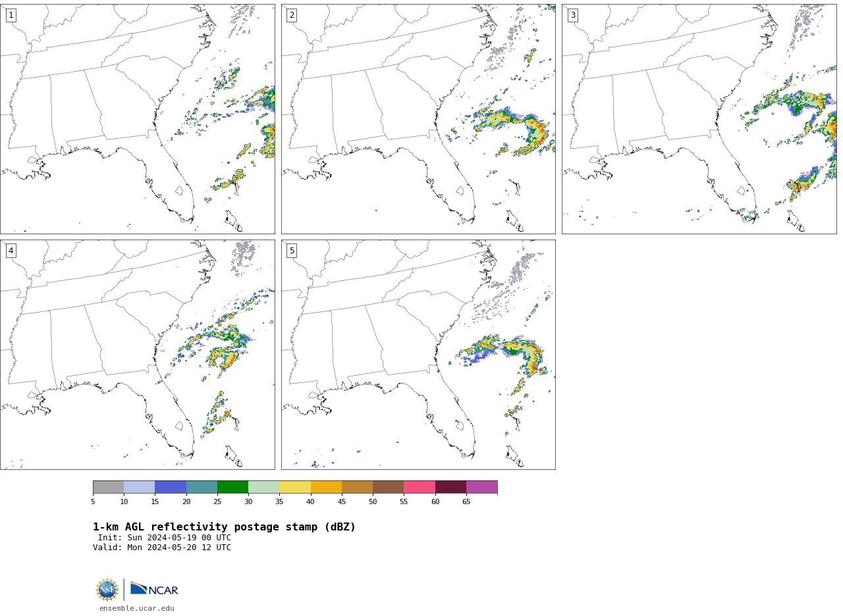Click the colorbar tick label 35

tap(279, 502)
